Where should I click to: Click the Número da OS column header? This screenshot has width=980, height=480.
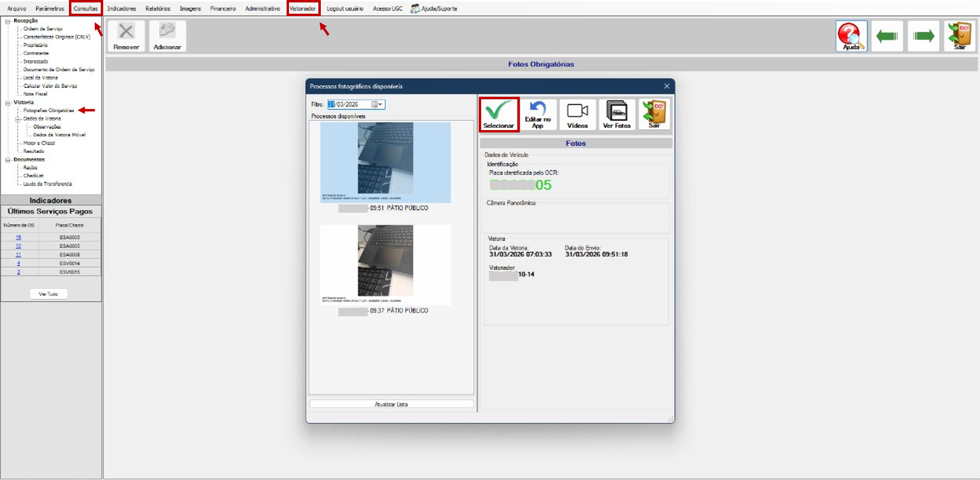click(19, 225)
